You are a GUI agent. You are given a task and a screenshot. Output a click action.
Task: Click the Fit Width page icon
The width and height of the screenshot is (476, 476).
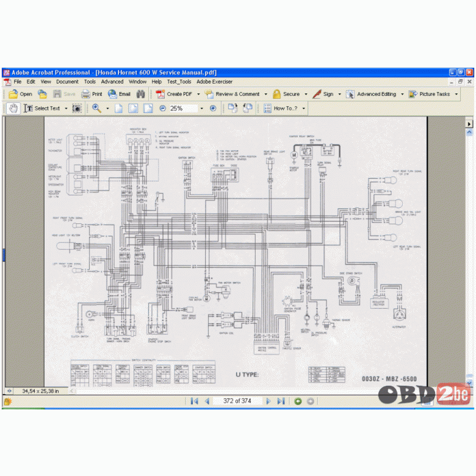click(148, 109)
